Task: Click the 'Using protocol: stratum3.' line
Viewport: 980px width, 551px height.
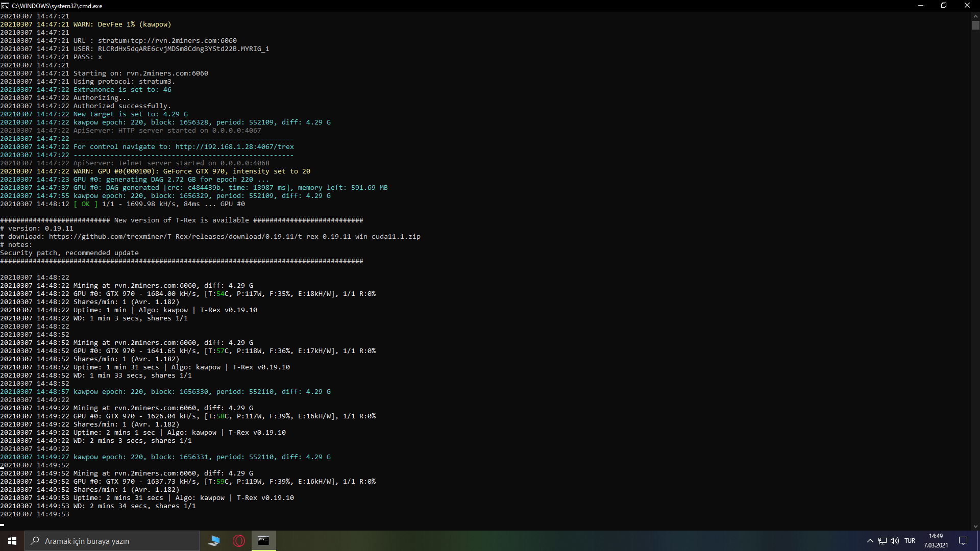Action: coord(88,82)
